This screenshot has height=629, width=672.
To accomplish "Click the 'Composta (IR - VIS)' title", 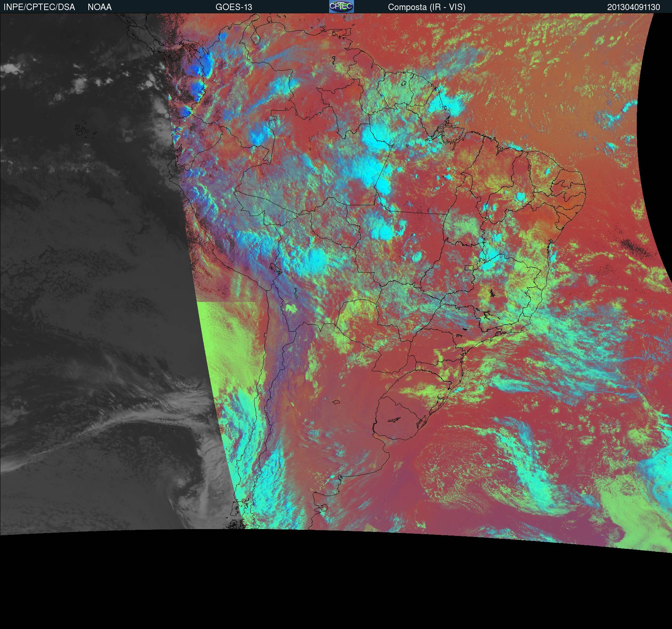I will 427,7.
